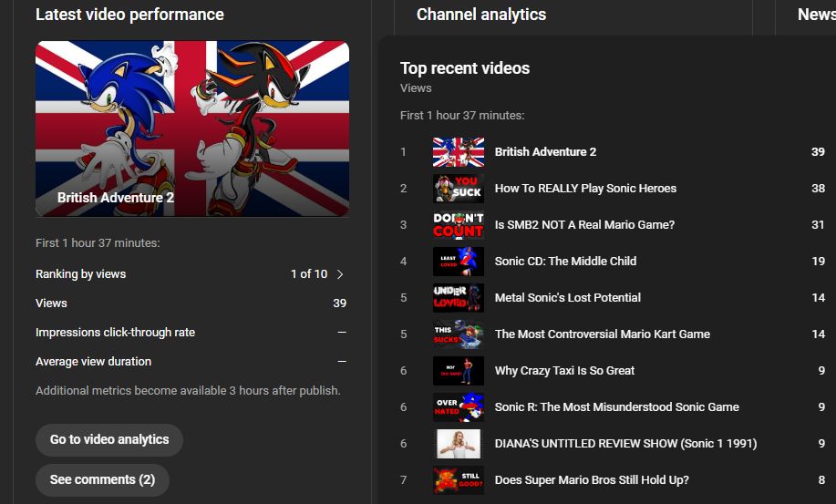This screenshot has height=504, width=836.
Task: Open Is SMB2 NOT A Real Mario Game thumbnail
Action: click(x=459, y=225)
